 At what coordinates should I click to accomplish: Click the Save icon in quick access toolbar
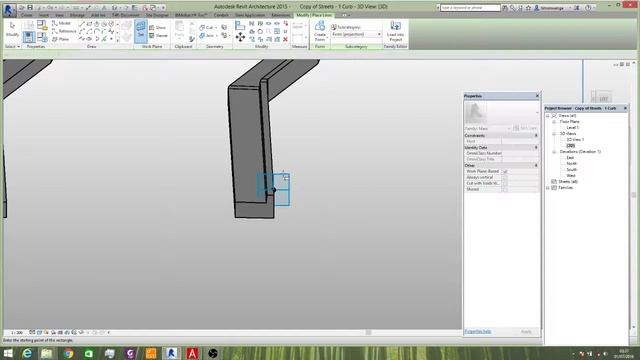30,7
